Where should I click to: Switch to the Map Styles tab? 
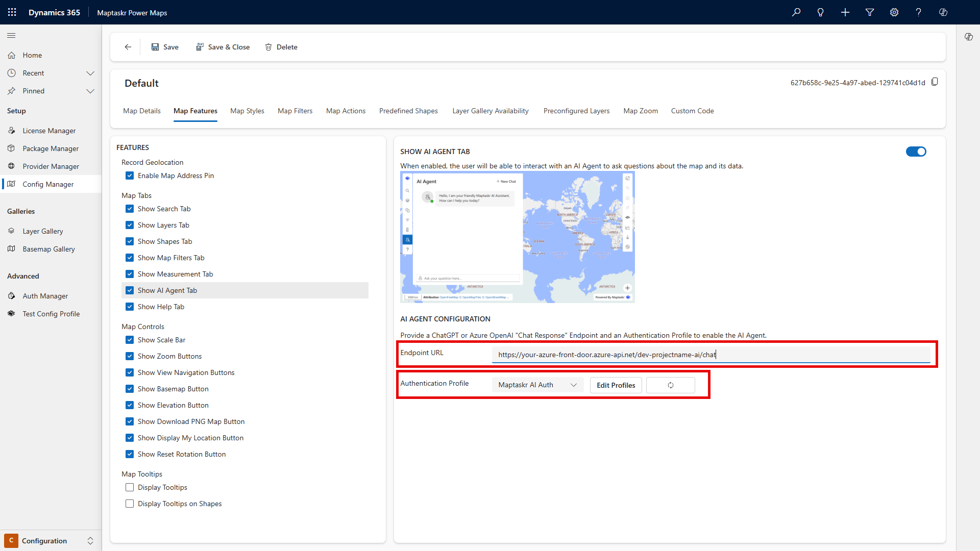pyautogui.click(x=247, y=111)
